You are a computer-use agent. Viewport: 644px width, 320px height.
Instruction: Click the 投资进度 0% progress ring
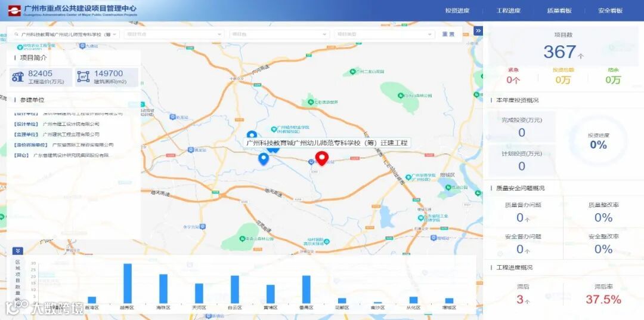click(599, 140)
